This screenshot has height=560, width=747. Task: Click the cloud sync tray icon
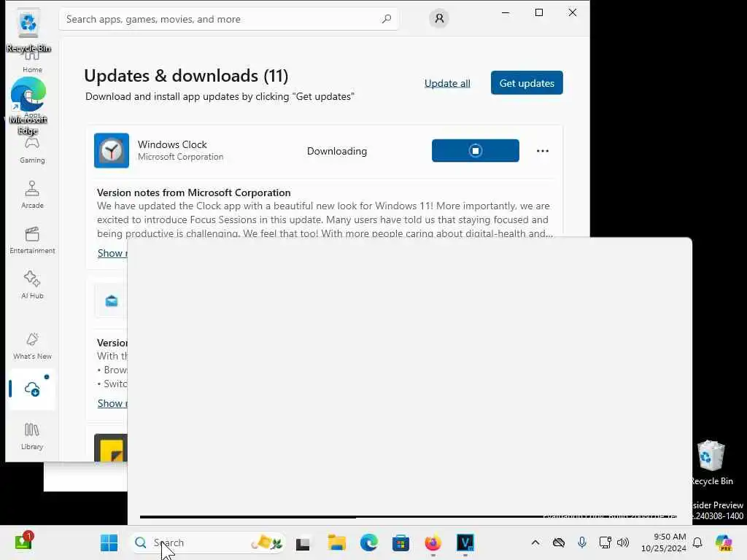[559, 542]
